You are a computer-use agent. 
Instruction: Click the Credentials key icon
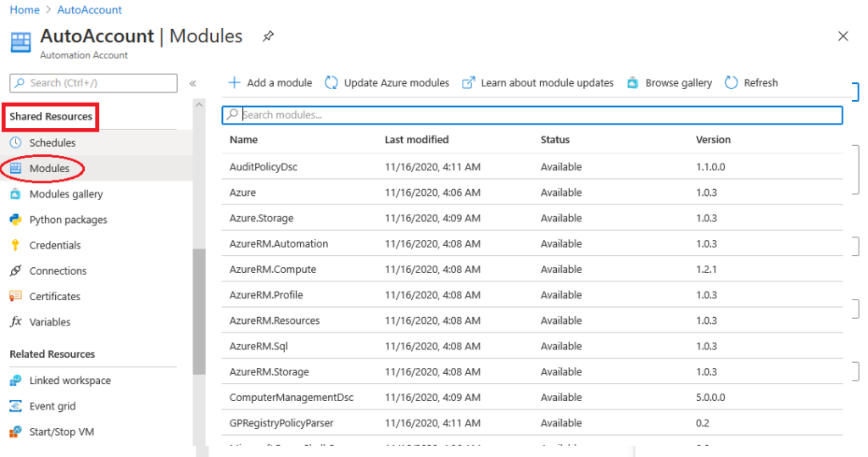(15, 245)
